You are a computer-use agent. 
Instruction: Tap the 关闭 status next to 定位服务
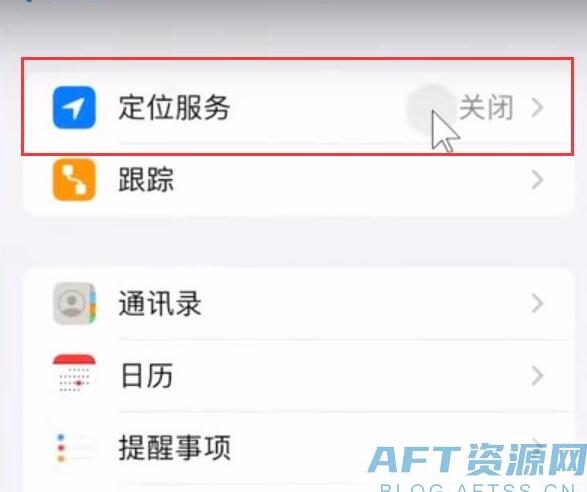486,108
